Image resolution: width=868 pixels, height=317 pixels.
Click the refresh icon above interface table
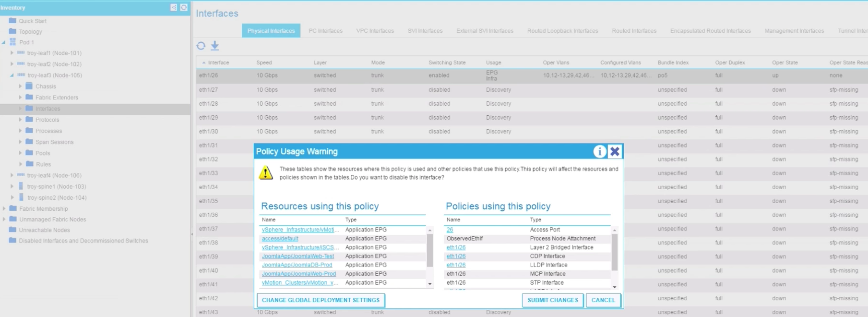click(x=201, y=46)
